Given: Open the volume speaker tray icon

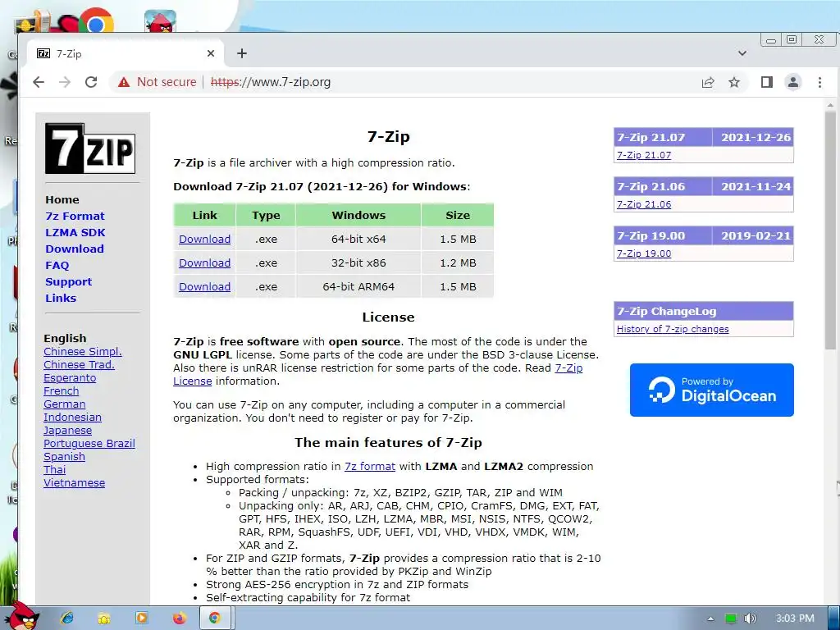Looking at the screenshot, I should (750, 619).
